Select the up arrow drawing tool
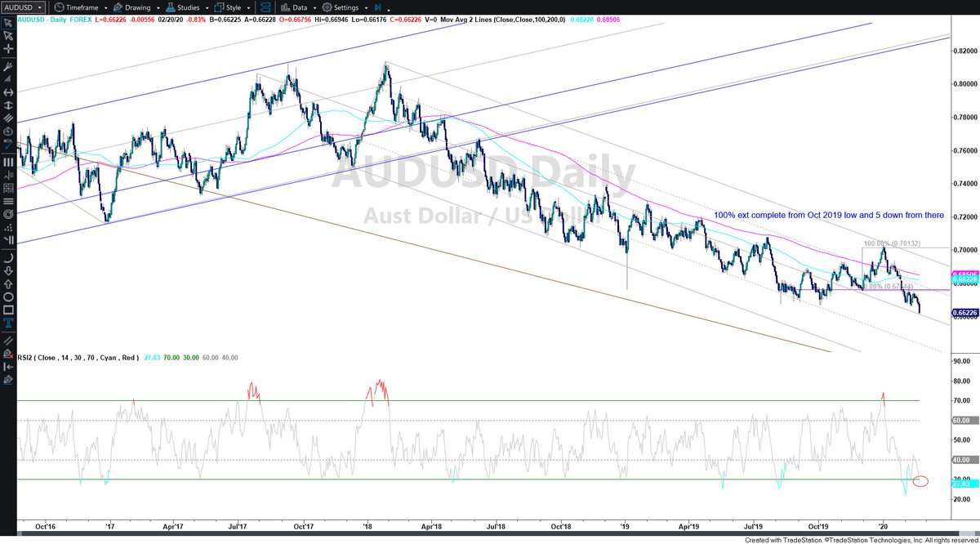The height and width of the screenshot is (544, 980). click(x=9, y=284)
